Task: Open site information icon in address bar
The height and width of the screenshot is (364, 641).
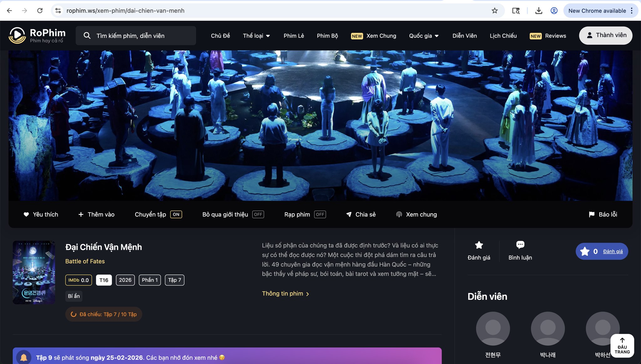Action: [58, 11]
